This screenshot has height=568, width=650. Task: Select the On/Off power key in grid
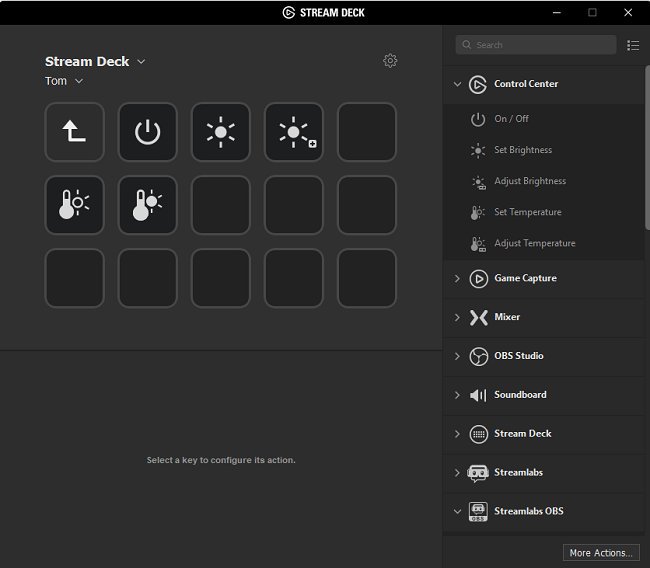point(148,132)
